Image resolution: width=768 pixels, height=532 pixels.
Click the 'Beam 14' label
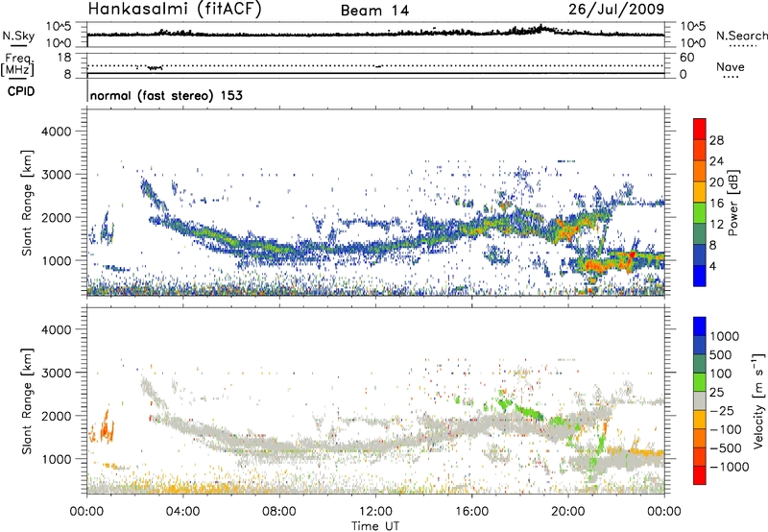374,11
